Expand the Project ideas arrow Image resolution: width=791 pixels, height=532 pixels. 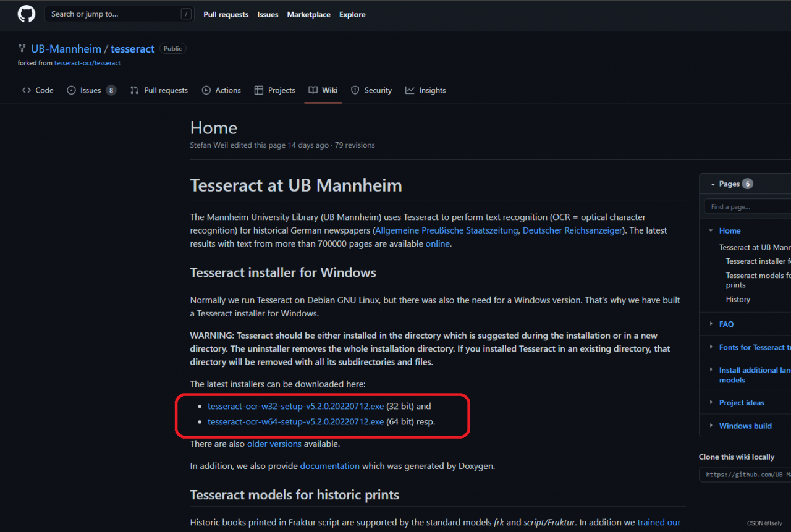pos(710,402)
